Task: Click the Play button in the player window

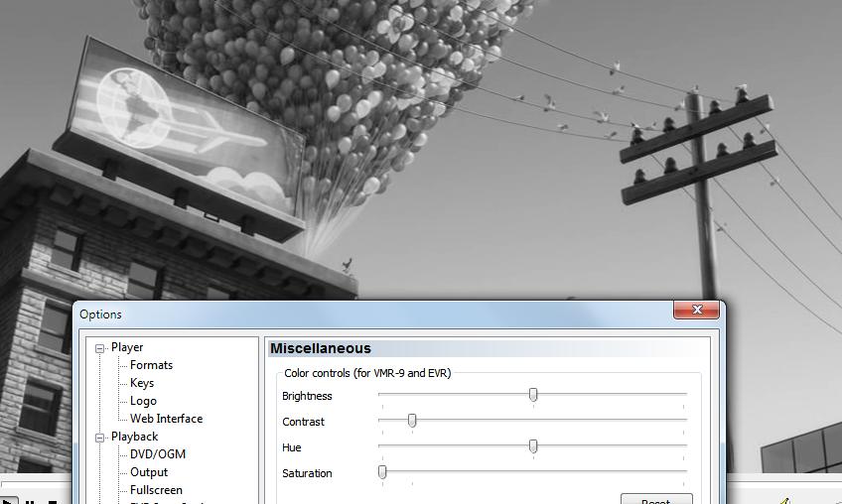Action: (x=8, y=501)
